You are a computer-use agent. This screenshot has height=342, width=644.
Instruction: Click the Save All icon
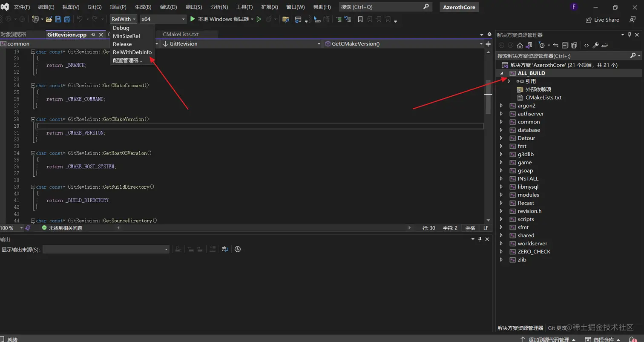(x=67, y=19)
